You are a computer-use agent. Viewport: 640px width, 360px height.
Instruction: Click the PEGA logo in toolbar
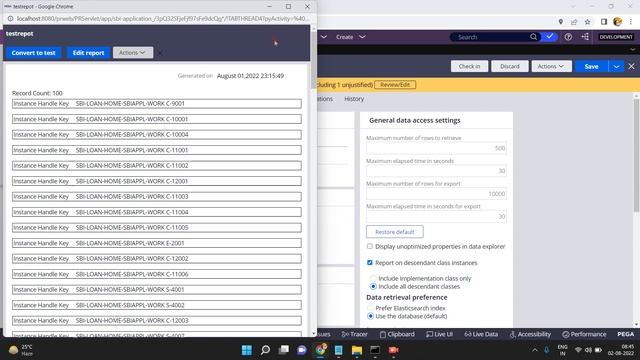625,334
